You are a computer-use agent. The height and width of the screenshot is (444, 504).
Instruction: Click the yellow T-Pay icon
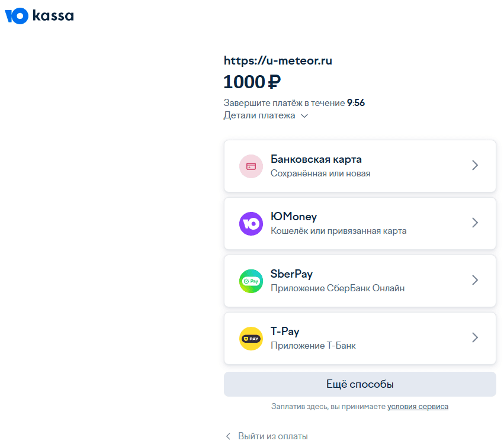(x=251, y=338)
